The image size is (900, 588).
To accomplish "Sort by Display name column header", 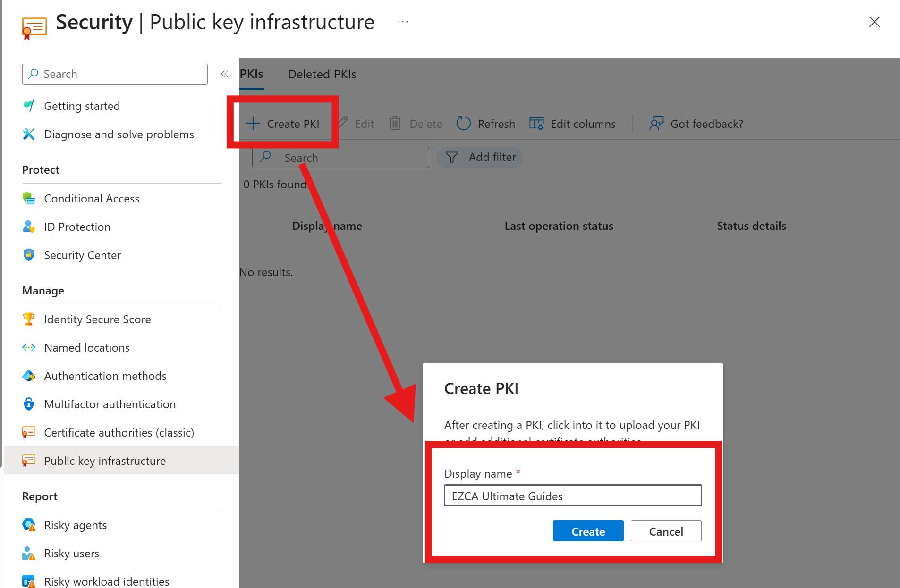I will 327,226.
